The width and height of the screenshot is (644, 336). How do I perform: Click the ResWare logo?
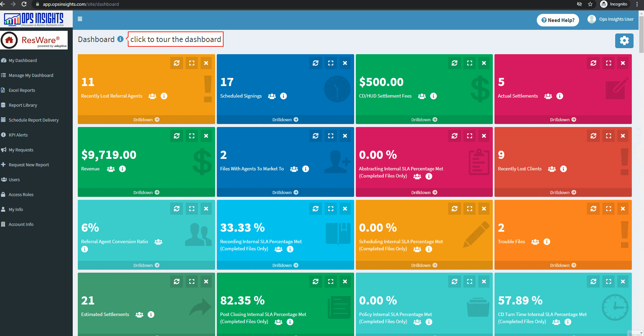click(34, 40)
